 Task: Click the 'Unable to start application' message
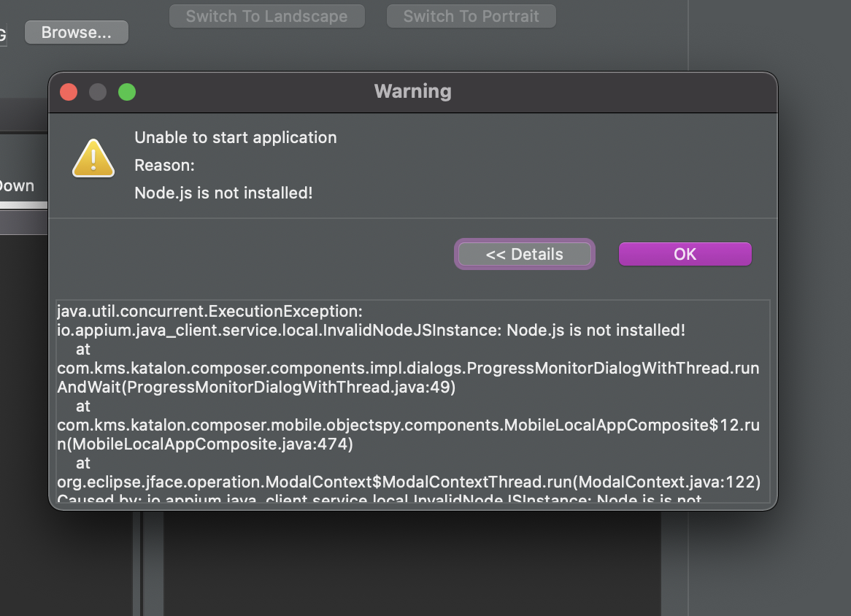[x=236, y=137]
